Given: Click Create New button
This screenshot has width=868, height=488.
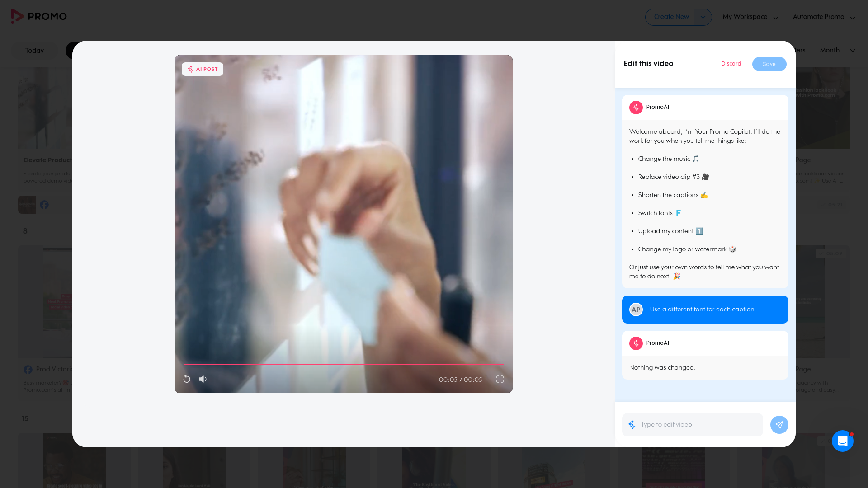Looking at the screenshot, I should [671, 17].
